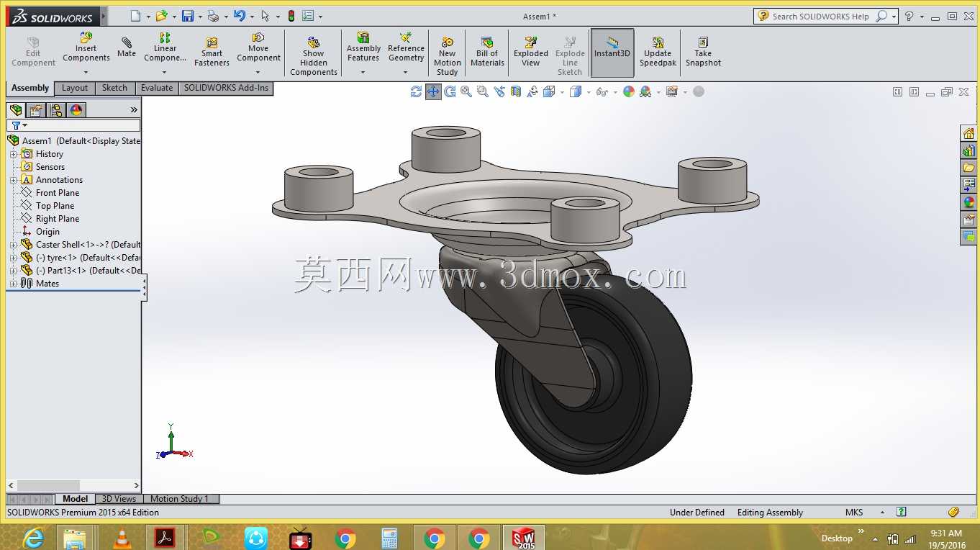Open the Motion Study 1 tab
Image resolution: width=980 pixels, height=550 pixels.
[180, 499]
